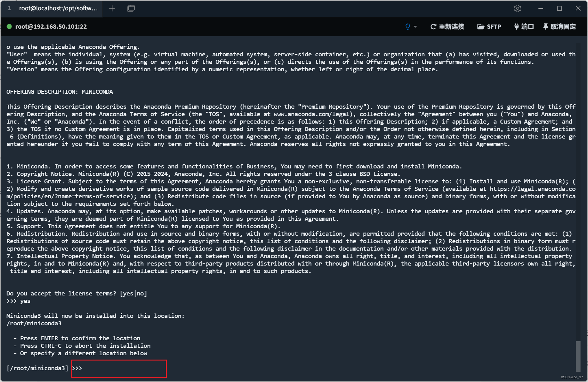Open a new session tab with plus icon
588x382 pixels.
click(x=112, y=8)
